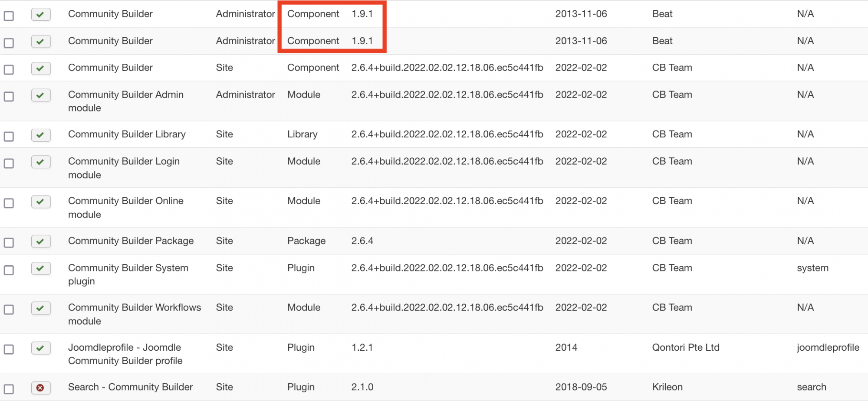Viewport: 868px width, 404px height.
Task: Click folder 'system' in System plugin row
Action: click(813, 268)
